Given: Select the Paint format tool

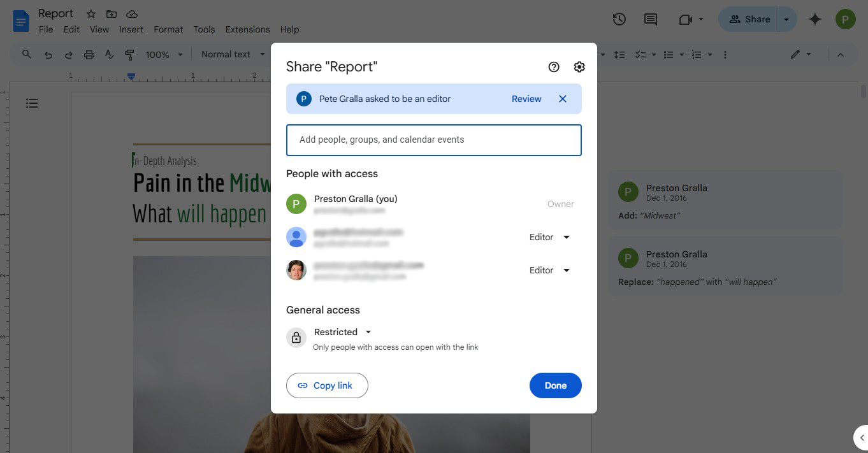Looking at the screenshot, I should [x=129, y=54].
